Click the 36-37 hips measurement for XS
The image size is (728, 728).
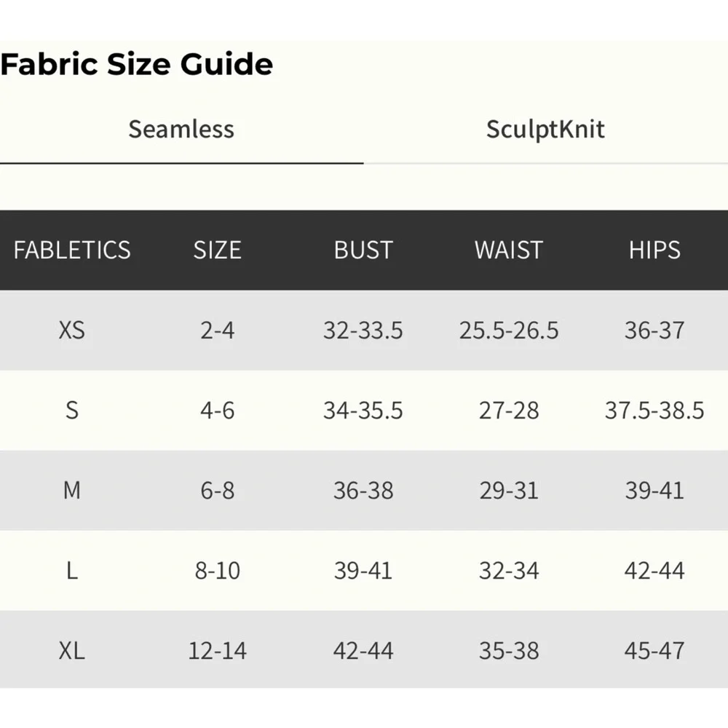coord(654,331)
